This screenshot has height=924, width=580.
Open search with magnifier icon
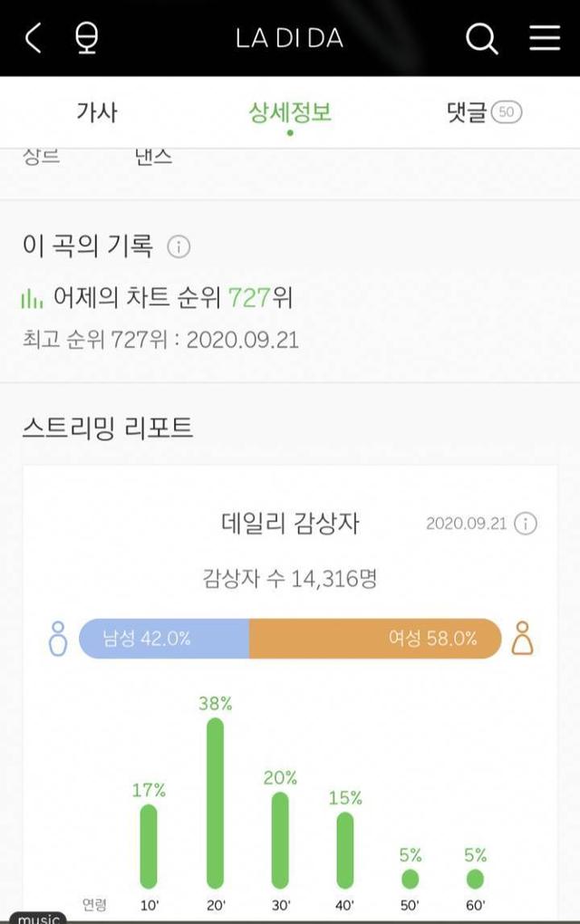pyautogui.click(x=481, y=39)
